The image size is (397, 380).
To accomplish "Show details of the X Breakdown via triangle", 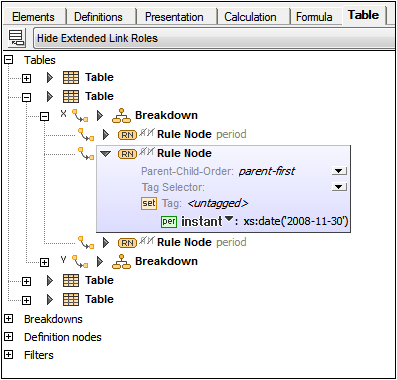I will (99, 116).
